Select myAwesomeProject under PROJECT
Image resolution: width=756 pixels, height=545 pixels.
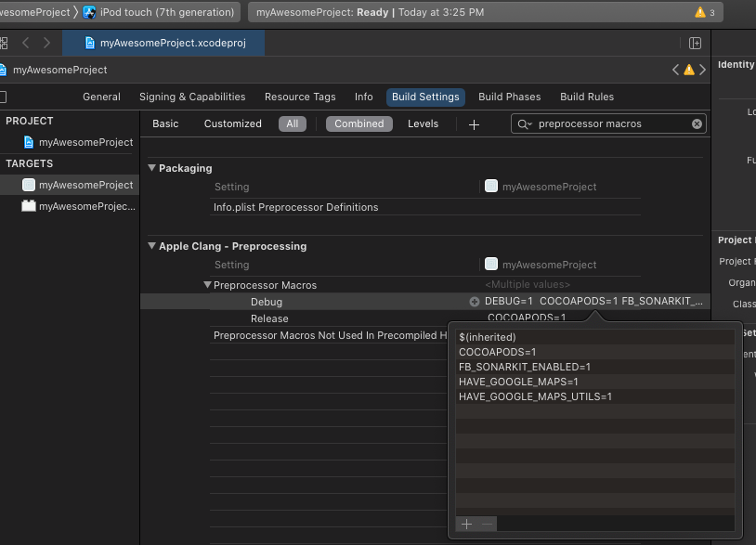coord(78,142)
